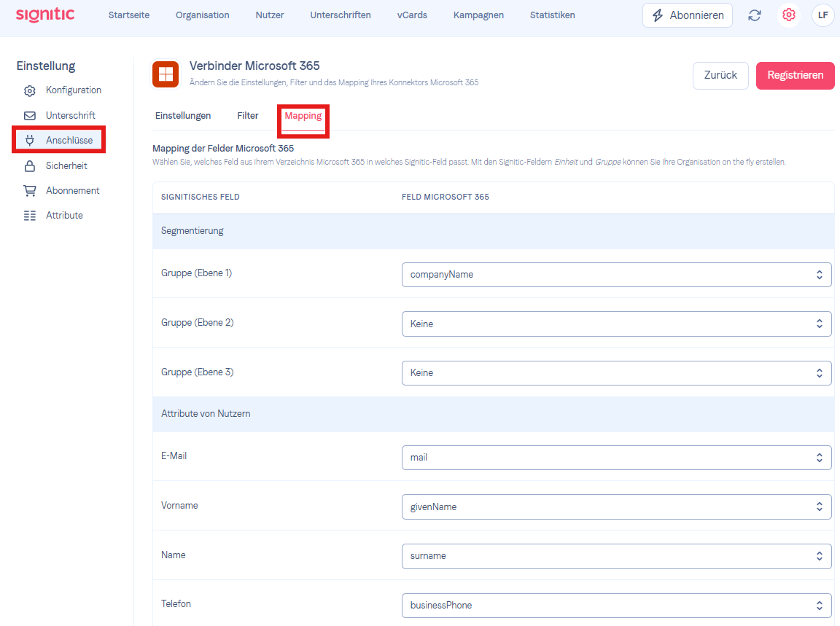Image resolution: width=840 pixels, height=626 pixels.
Task: Click the Vorname row label
Action: coord(179,506)
